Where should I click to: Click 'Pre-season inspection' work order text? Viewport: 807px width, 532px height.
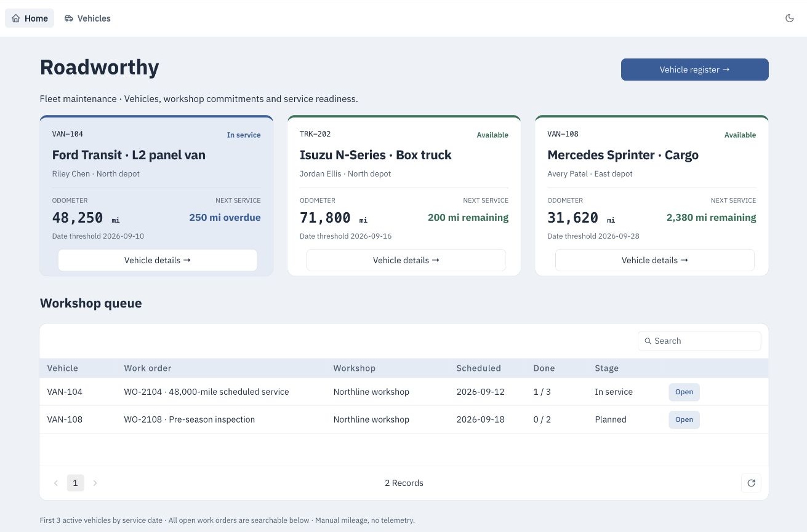tap(212, 419)
